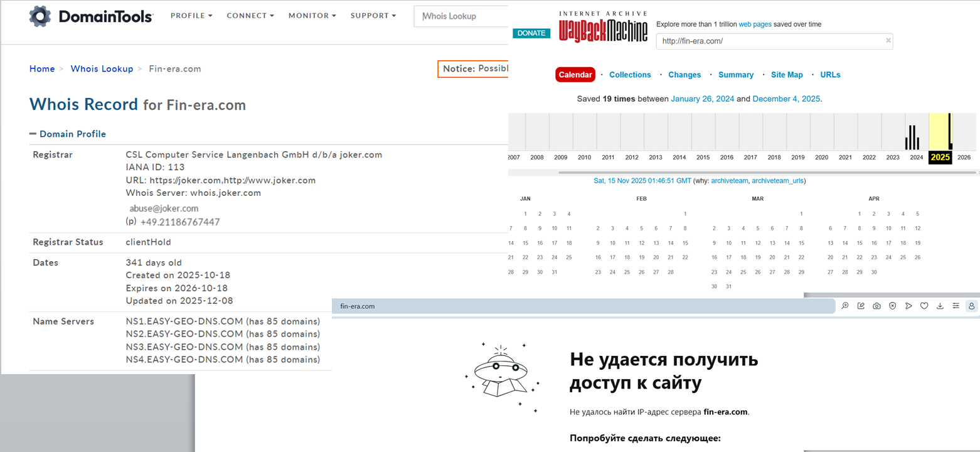
Task: Open the CONNECT dropdown menu
Action: pos(250,16)
